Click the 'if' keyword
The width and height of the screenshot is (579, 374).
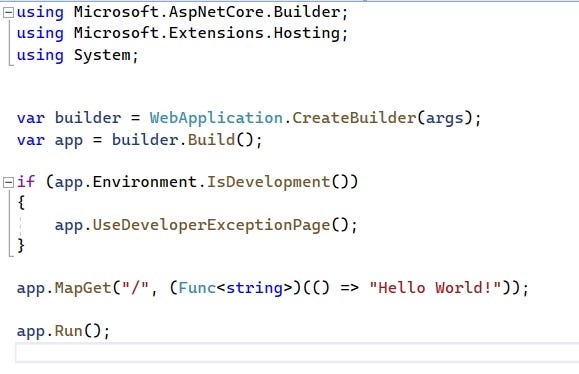[x=26, y=182]
